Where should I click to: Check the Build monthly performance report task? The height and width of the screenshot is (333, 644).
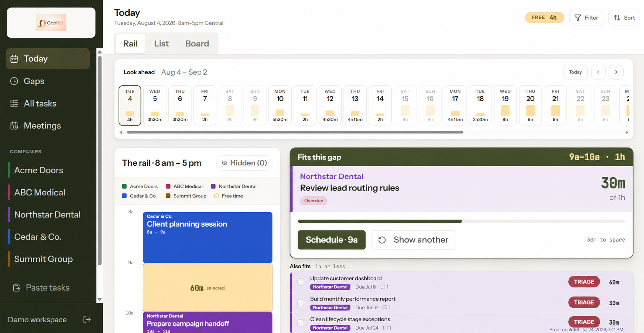[301, 303]
